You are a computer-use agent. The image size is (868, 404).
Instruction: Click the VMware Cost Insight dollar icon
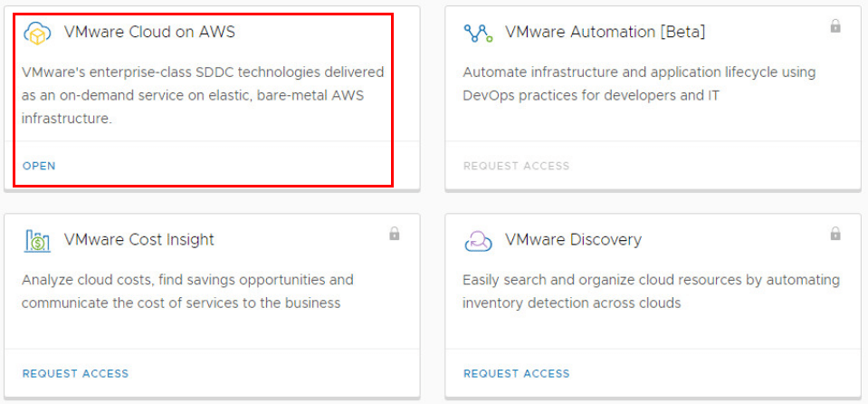(37, 241)
